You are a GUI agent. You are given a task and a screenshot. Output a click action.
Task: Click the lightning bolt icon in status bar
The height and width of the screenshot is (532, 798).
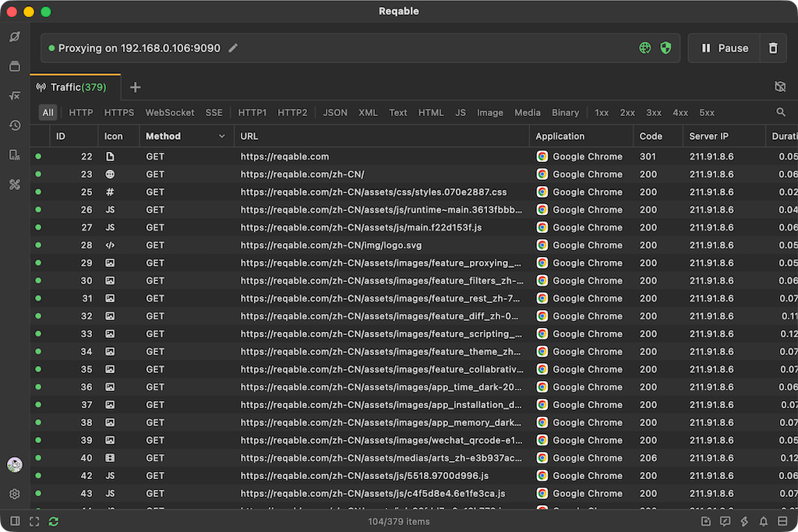click(x=744, y=521)
